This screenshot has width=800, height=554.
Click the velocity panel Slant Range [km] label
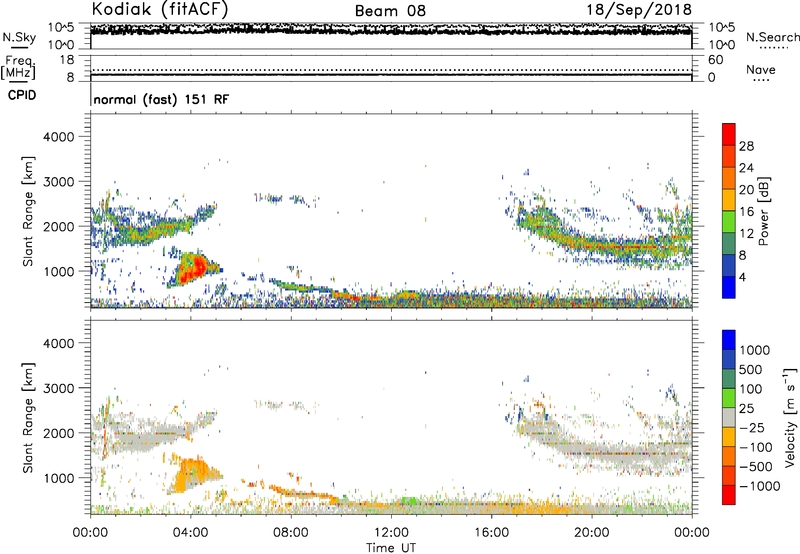click(x=28, y=418)
